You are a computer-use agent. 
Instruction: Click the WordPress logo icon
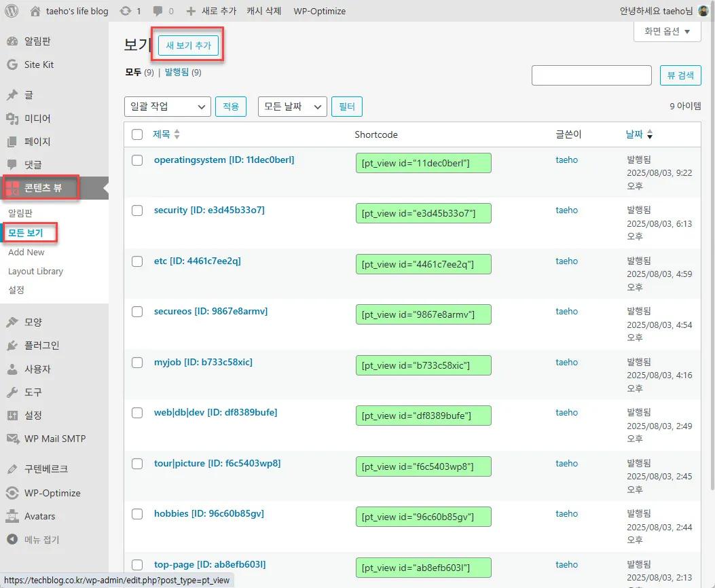12,11
